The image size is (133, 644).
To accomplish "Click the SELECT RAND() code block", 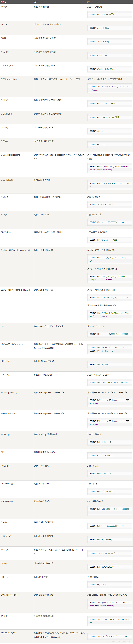I will point(109,526).
